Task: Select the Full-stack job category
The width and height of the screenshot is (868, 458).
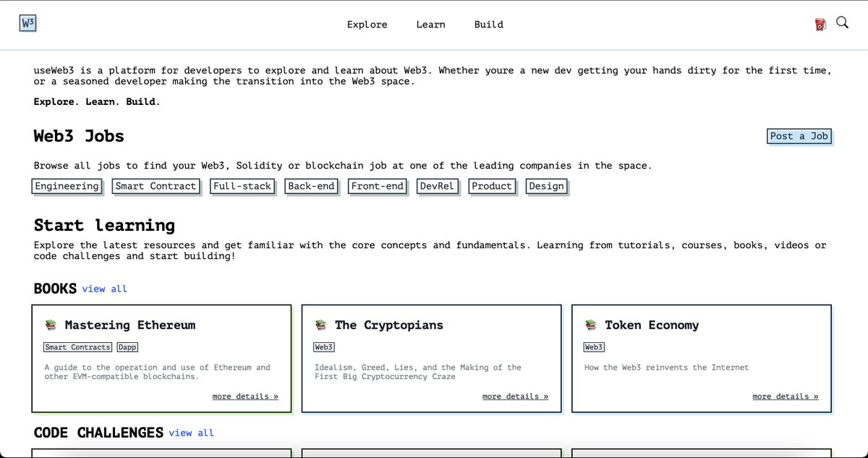Action: (242, 186)
